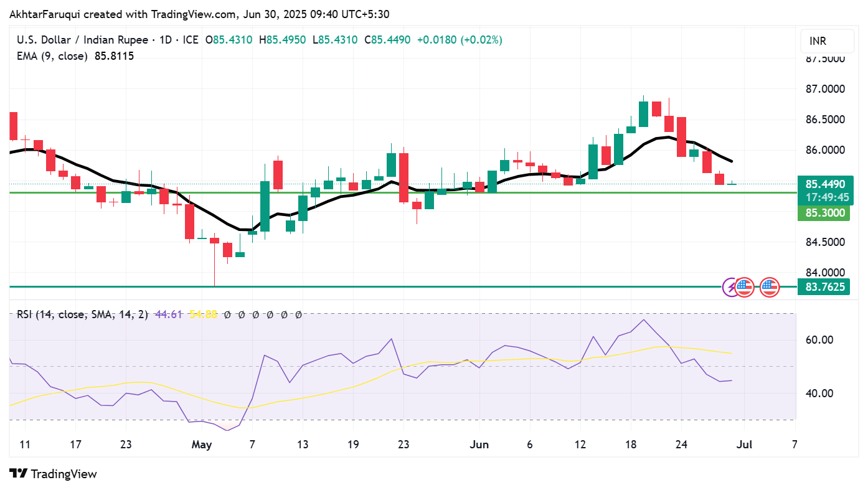The width and height of the screenshot is (868, 490).
Task: Click the EMA value 85.8115
Action: pyautogui.click(x=114, y=56)
